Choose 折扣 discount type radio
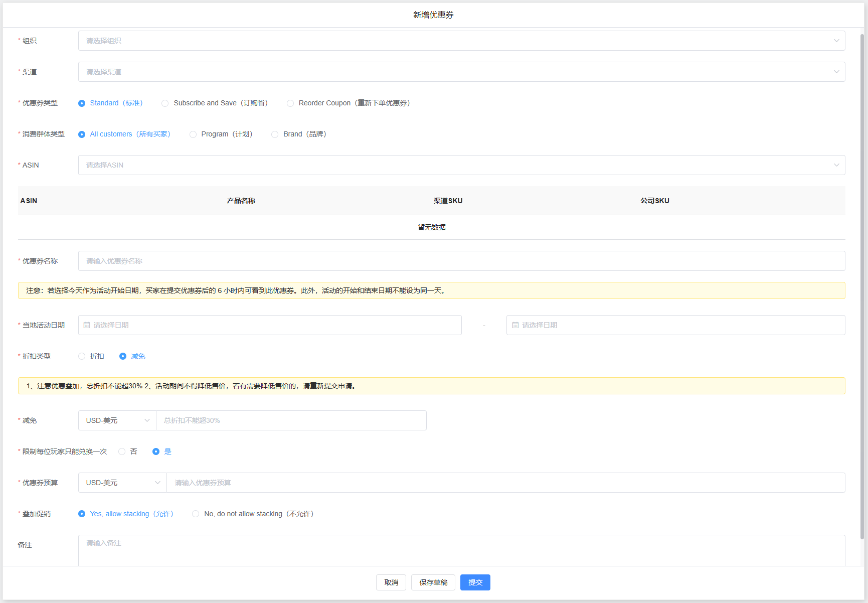The width and height of the screenshot is (868, 603). coord(82,356)
